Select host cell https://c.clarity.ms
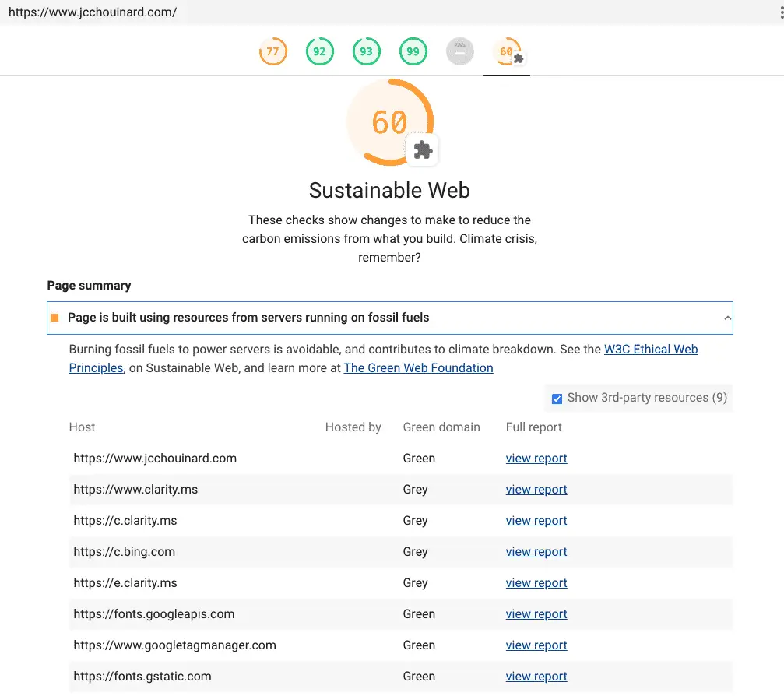This screenshot has width=784, height=696. [x=125, y=521]
